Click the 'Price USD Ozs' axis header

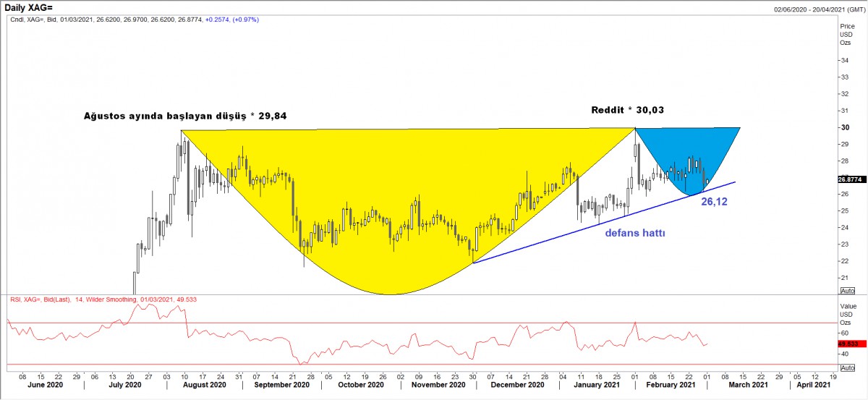[846, 34]
